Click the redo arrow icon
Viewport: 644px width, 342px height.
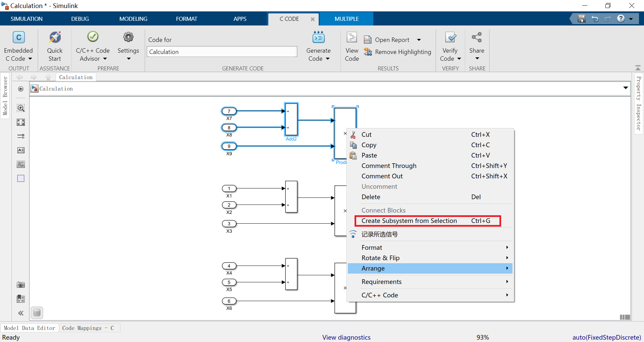[607, 19]
